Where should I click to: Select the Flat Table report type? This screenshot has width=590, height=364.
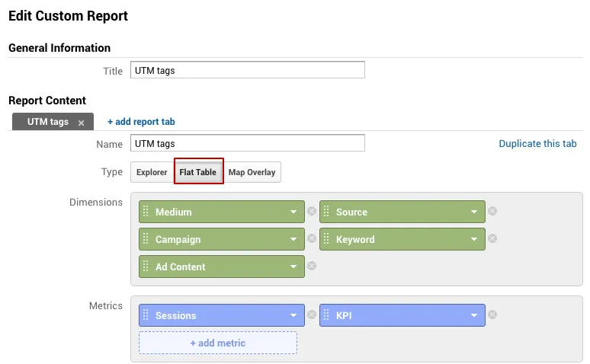pos(198,172)
